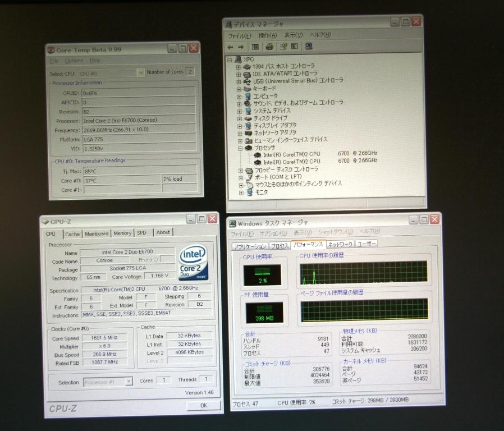Select the monitor category icon
The height and width of the screenshot is (431, 504).
click(250, 192)
